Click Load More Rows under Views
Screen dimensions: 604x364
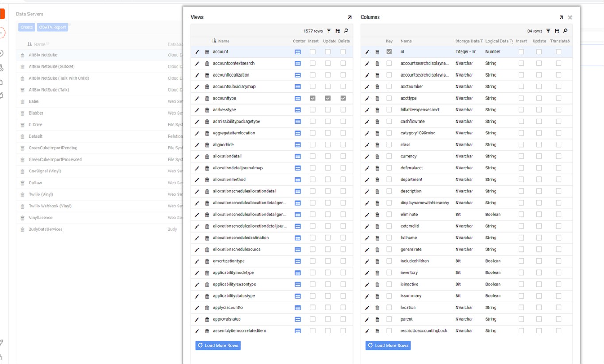[x=218, y=345]
